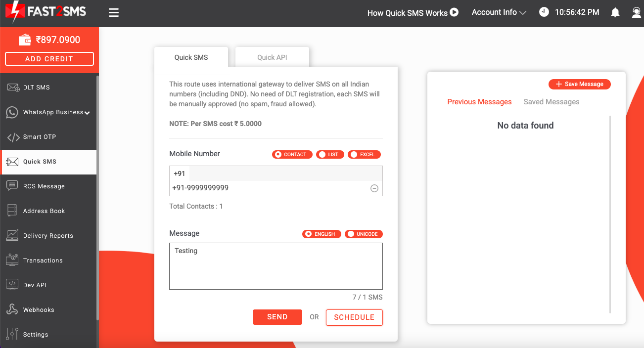Switch to the Quick API tab
644x348 pixels.
[272, 57]
